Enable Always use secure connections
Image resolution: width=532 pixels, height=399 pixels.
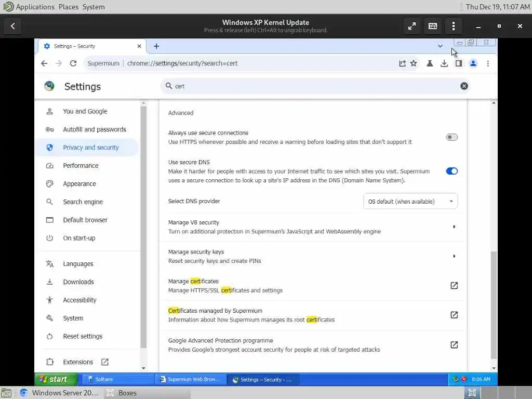[451, 137]
